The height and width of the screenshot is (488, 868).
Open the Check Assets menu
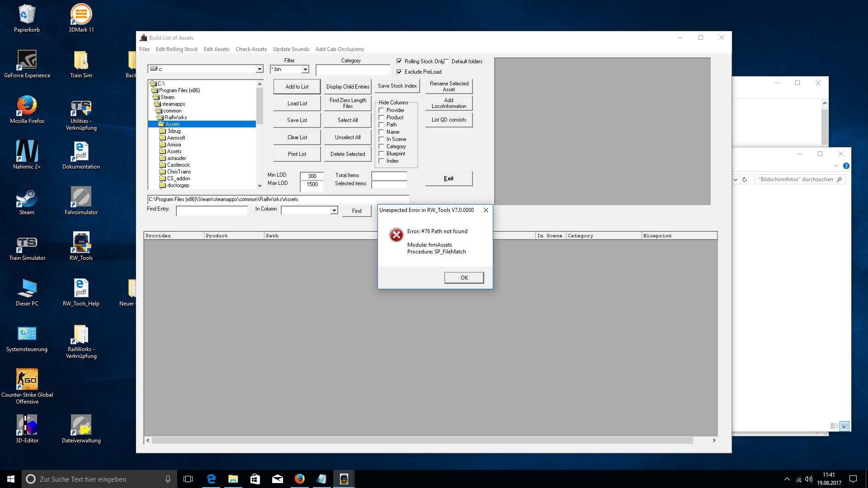point(251,49)
